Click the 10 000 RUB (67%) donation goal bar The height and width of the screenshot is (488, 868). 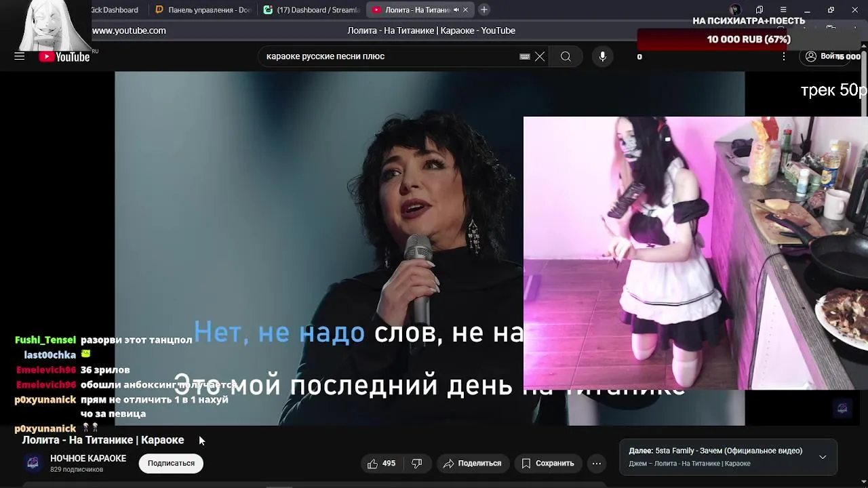click(x=749, y=39)
